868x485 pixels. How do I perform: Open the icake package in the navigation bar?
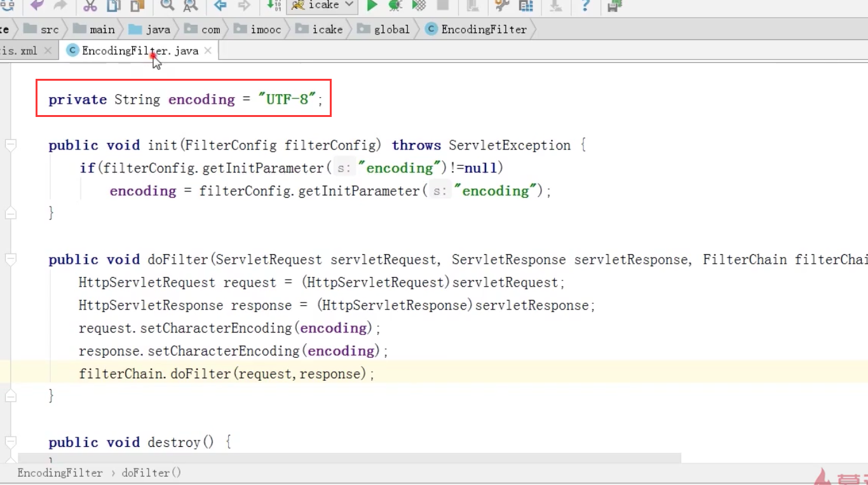tap(319, 29)
